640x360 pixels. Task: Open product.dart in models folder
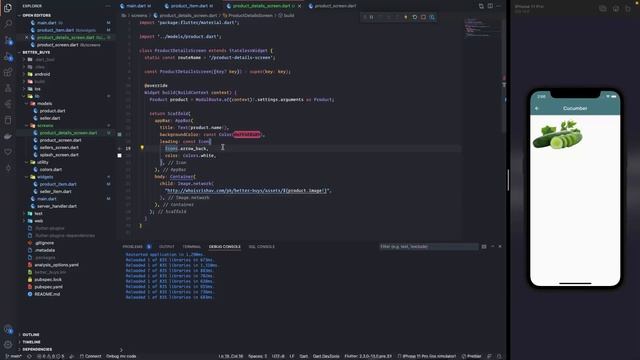click(x=52, y=111)
